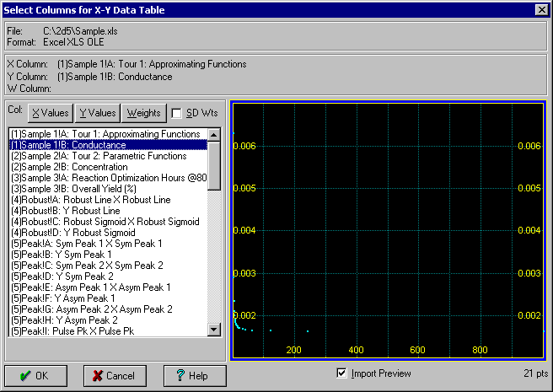The image size is (553, 392).
Task: Close the Select Columns dialog
Action: 540,10
